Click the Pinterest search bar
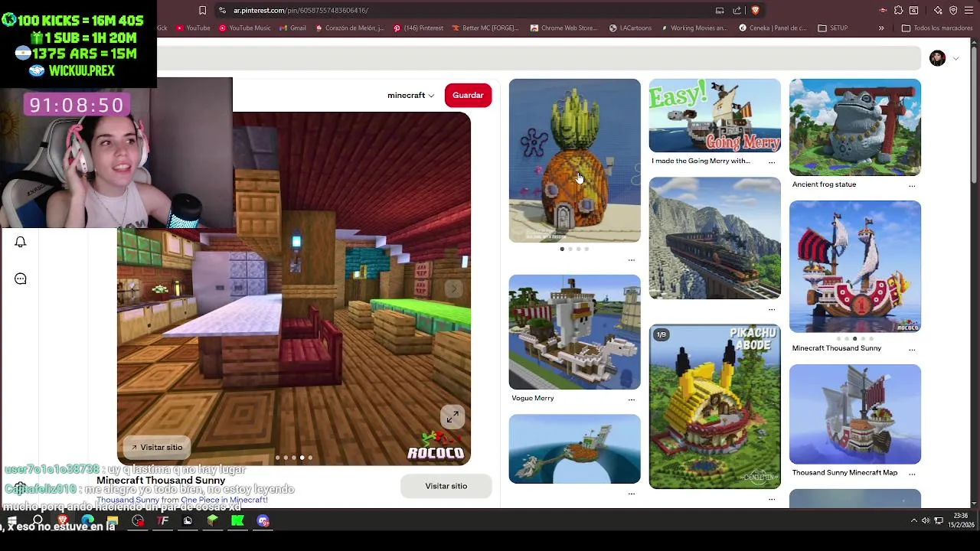Viewport: 980px width, 551px height. (x=539, y=58)
